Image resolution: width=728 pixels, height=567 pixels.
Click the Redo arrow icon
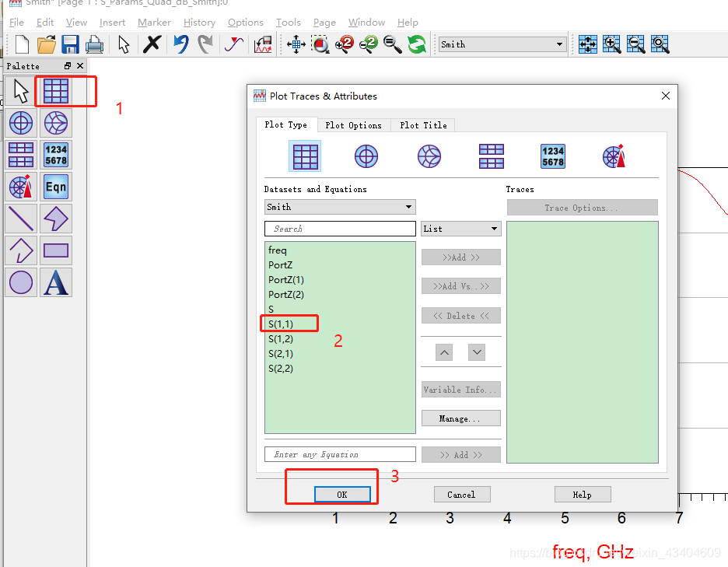click(x=205, y=44)
